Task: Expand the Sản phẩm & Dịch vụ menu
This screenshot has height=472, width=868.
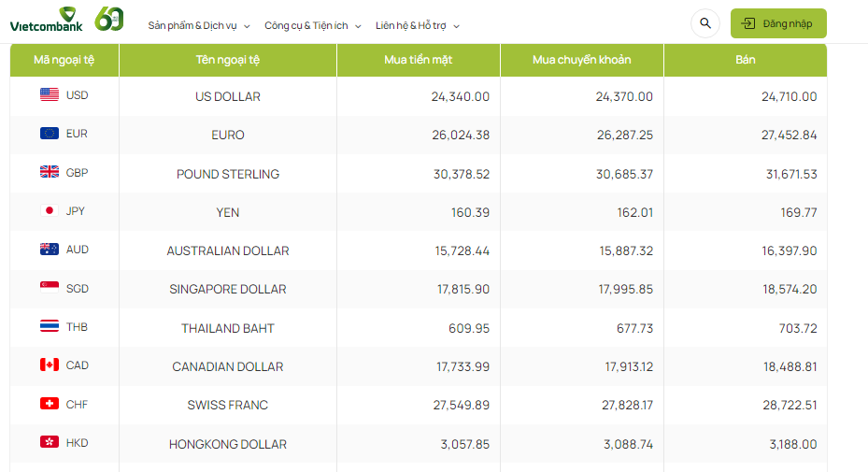Action: tap(199, 25)
